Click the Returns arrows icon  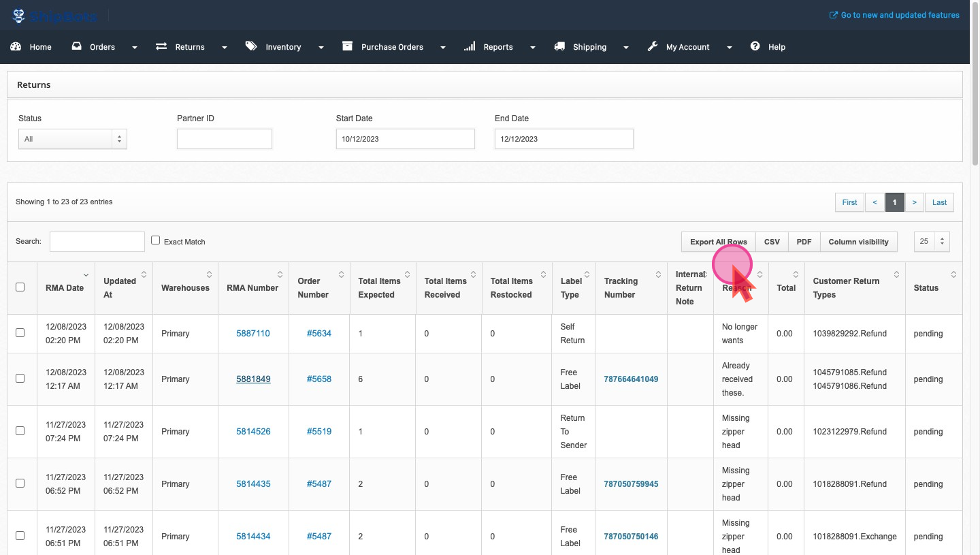[x=161, y=47]
